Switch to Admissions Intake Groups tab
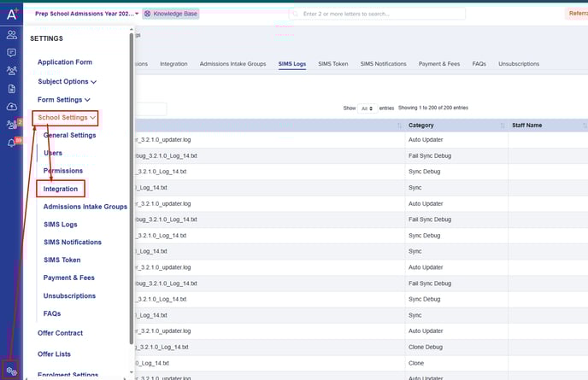 coord(232,64)
